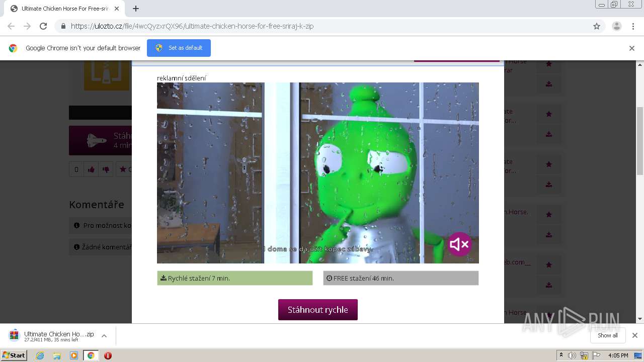Bookmark this page with star icon
The width and height of the screenshot is (644, 362).
coord(597,26)
